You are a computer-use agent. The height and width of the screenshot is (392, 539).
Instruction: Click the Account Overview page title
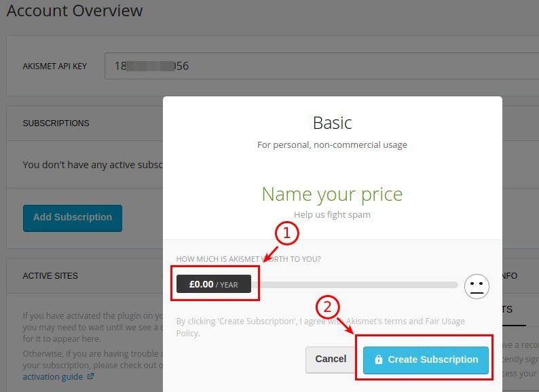(x=75, y=10)
